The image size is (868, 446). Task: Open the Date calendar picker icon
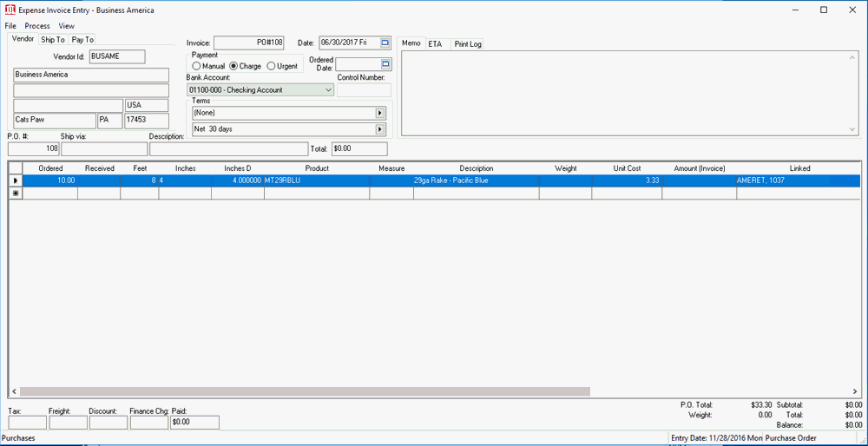(x=385, y=43)
